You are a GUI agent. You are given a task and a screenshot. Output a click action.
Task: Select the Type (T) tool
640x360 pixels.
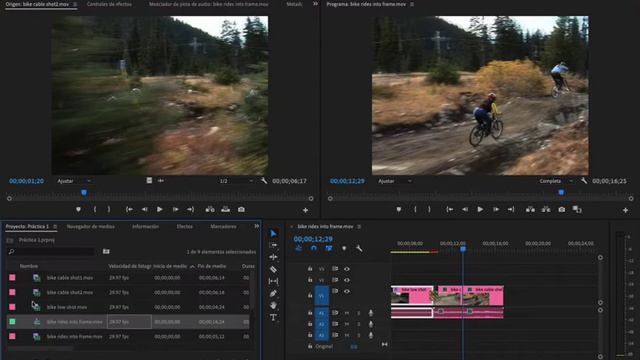(x=273, y=317)
